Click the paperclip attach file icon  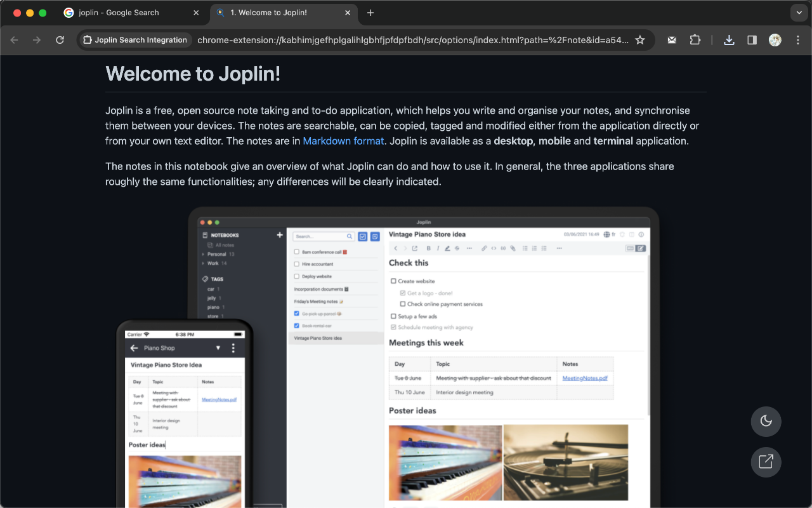click(513, 248)
